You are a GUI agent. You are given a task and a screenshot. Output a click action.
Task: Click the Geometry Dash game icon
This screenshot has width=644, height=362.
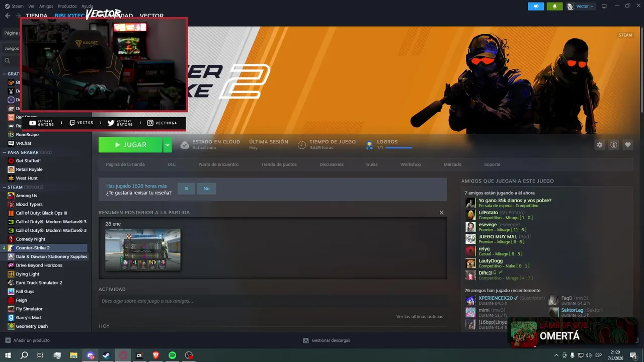[11, 326]
